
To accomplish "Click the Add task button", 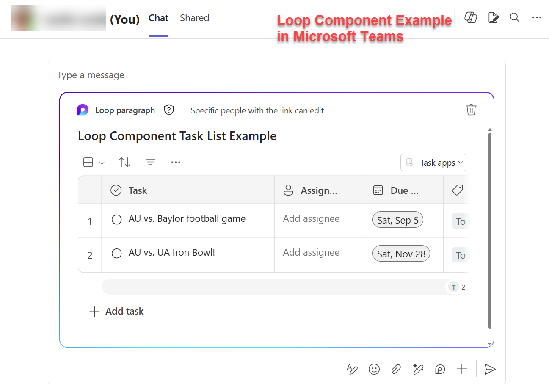I will pyautogui.click(x=116, y=311).
